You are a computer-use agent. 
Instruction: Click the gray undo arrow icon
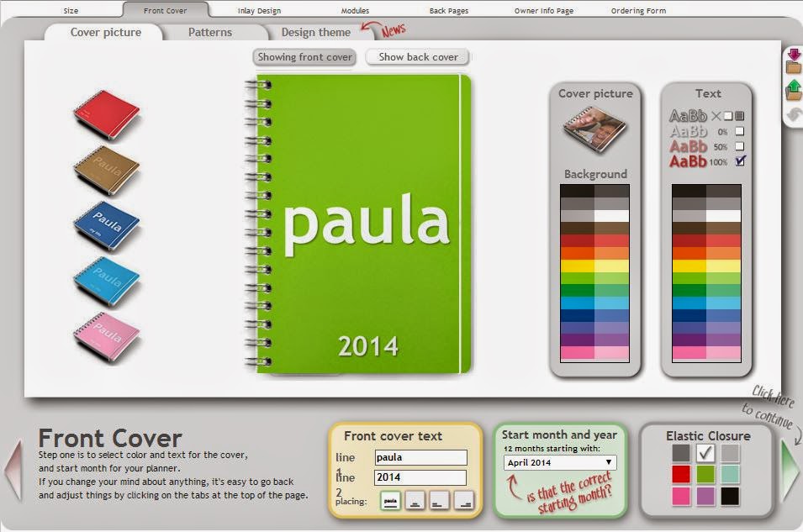[x=791, y=114]
